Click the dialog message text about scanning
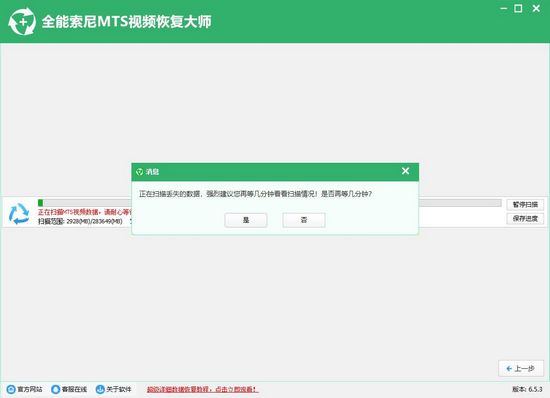This screenshot has height=398, width=550. (255, 194)
